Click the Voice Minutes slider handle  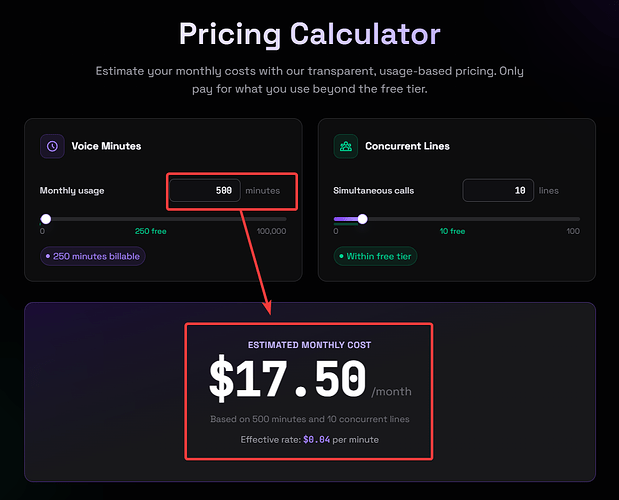46,218
